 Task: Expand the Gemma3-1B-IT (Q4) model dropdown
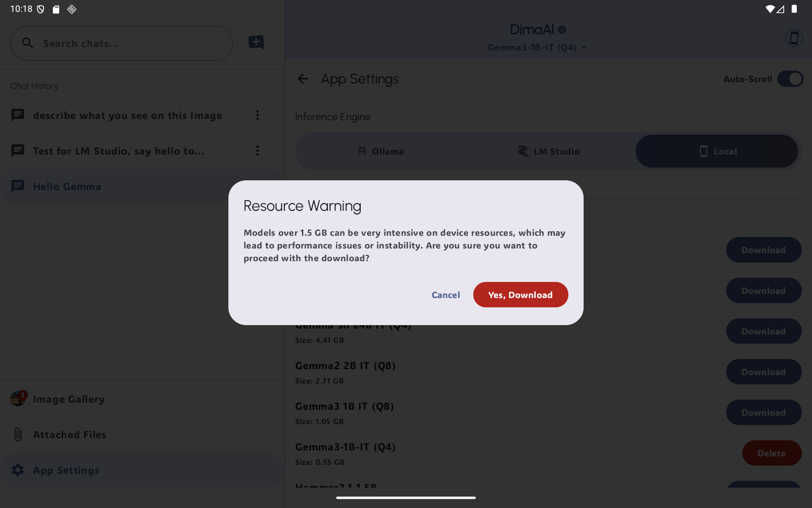(x=537, y=47)
